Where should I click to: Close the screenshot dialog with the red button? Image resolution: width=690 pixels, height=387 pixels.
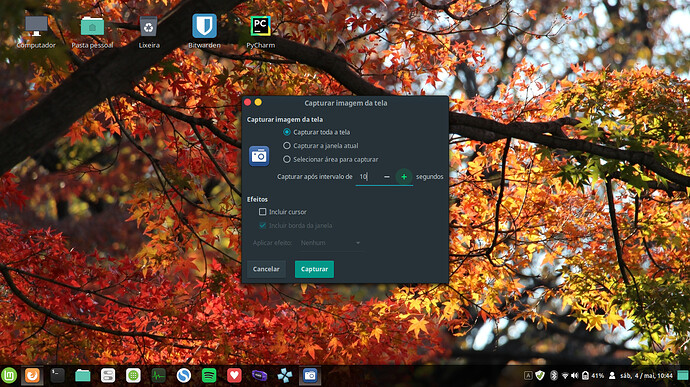pyautogui.click(x=247, y=102)
